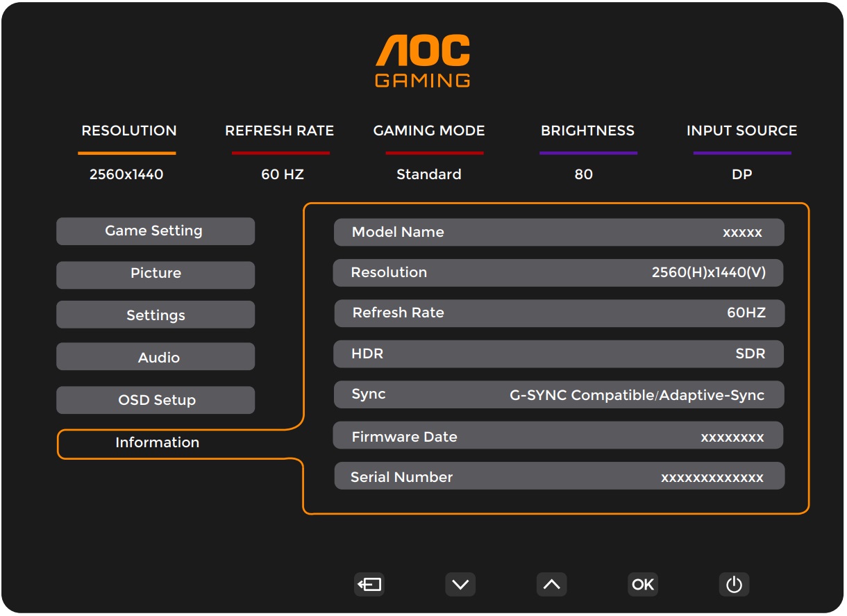Open the Game Setting menu
Screen dimensions: 847x616
pos(155,231)
